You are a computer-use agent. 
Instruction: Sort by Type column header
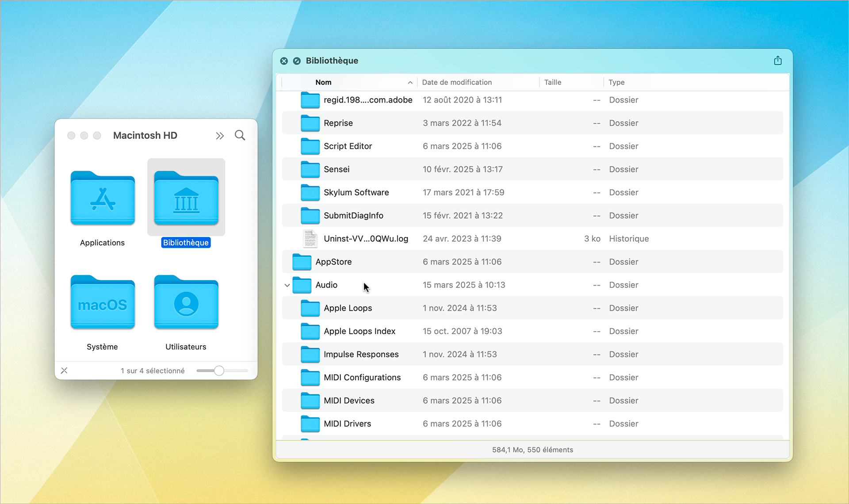(616, 82)
